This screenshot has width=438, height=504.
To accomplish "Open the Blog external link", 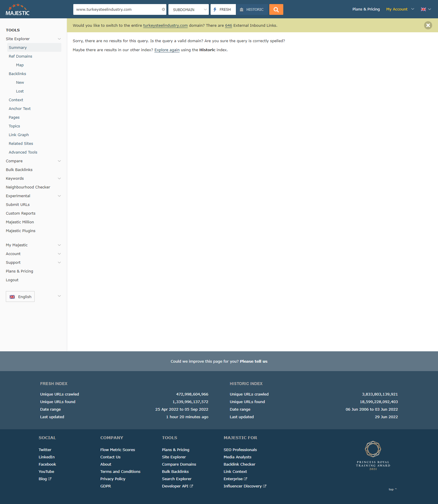I will coord(45,479).
